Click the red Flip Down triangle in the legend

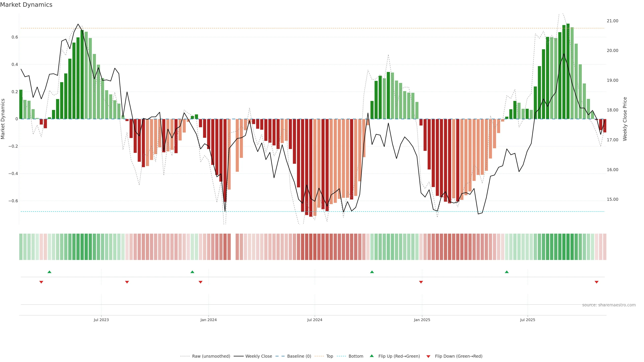coord(428,356)
